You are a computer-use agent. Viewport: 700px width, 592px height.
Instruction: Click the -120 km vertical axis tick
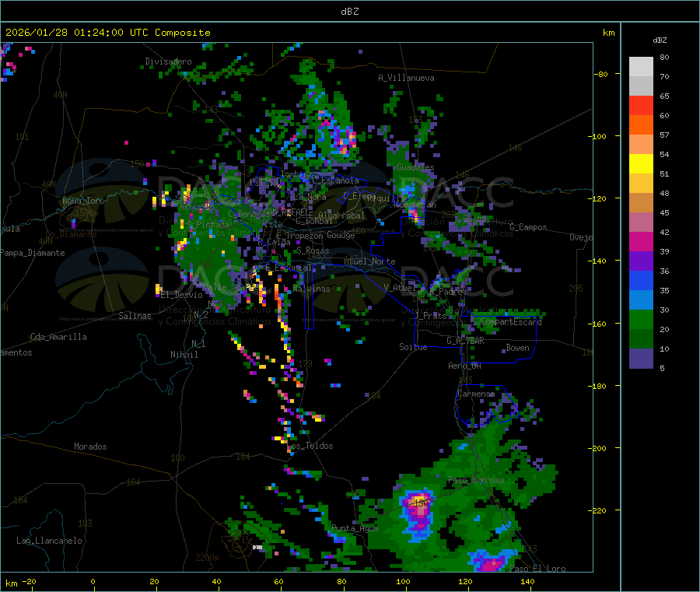point(600,198)
